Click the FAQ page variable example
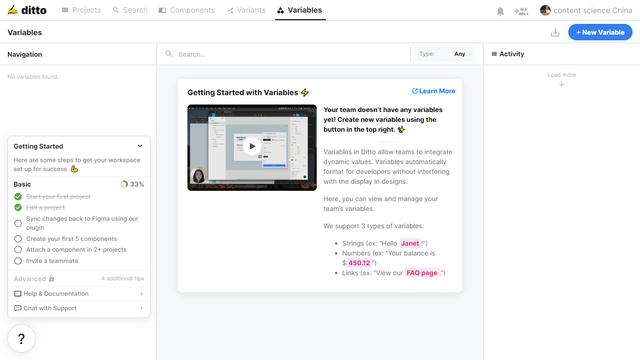Screen dimensions: 640x360 point(422,273)
